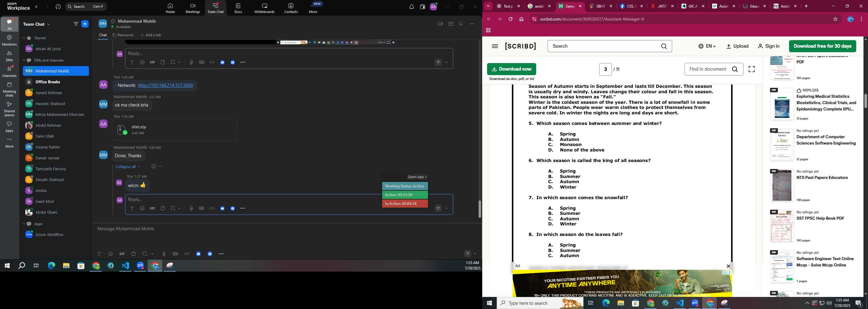This screenshot has width=868, height=309.
Task: Open Apps in Zoom left sidebar
Action: (x=9, y=127)
